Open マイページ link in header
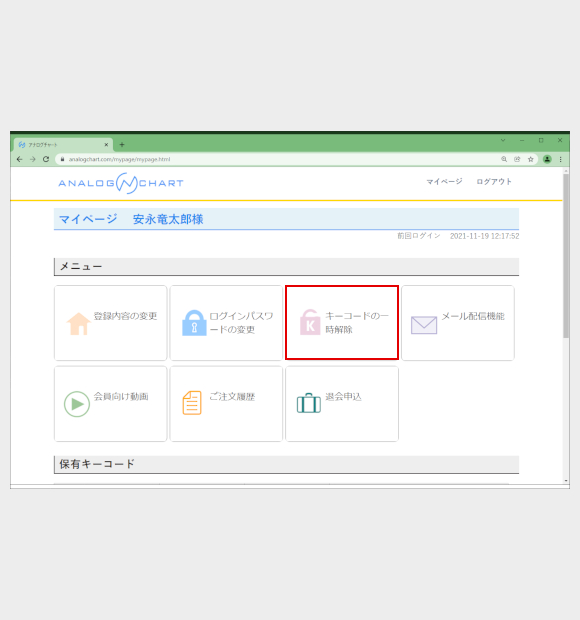The image size is (580, 620). tap(444, 181)
